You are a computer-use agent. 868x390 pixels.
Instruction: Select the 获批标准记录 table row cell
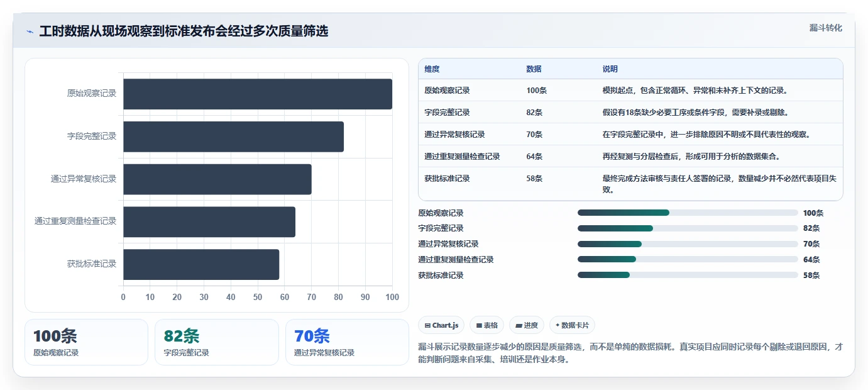point(447,179)
